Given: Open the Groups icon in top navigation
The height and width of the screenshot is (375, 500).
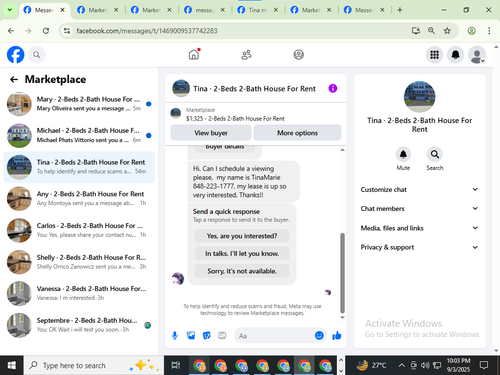Looking at the screenshot, I should point(299,55).
